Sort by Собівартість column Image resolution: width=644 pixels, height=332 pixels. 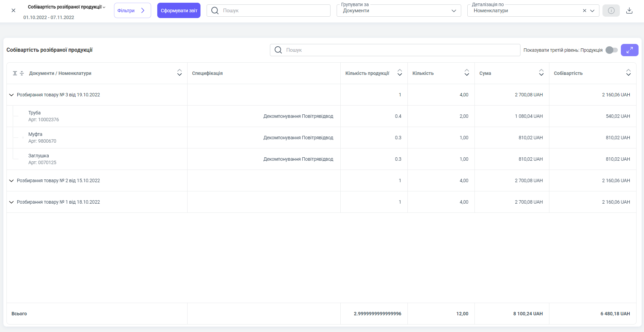coord(628,73)
